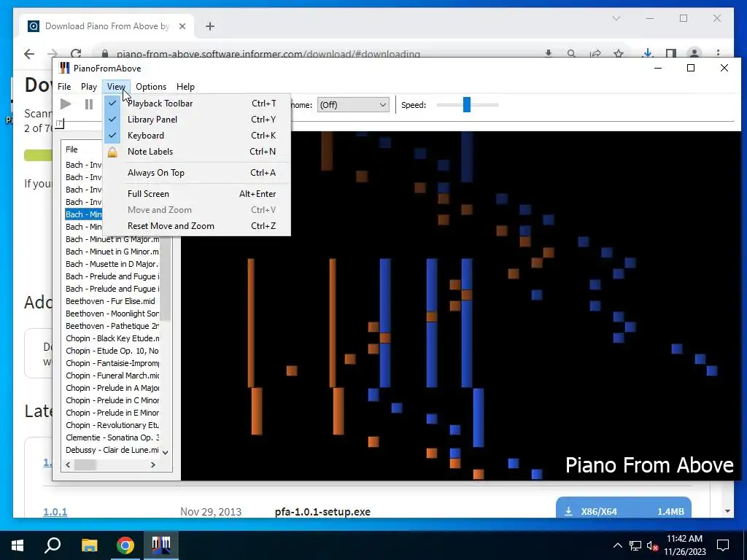Toggle Playback Toolbar in View menu
The image size is (747, 560).
(x=196, y=104)
